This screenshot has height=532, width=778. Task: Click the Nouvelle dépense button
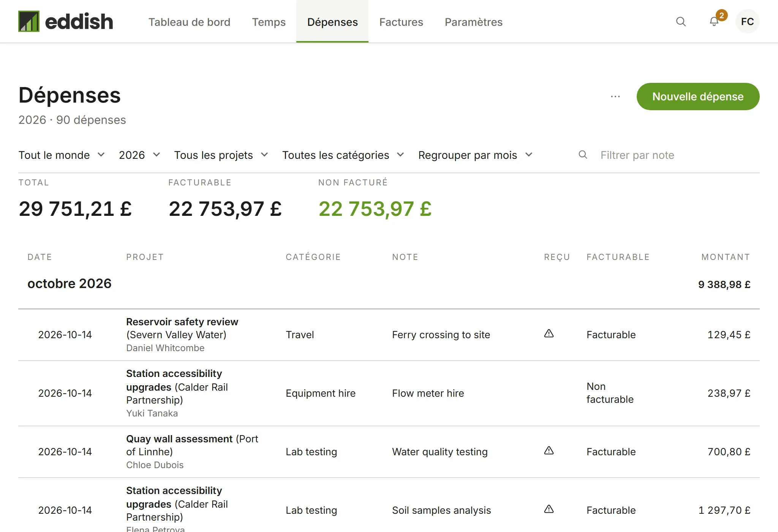pyautogui.click(x=698, y=97)
